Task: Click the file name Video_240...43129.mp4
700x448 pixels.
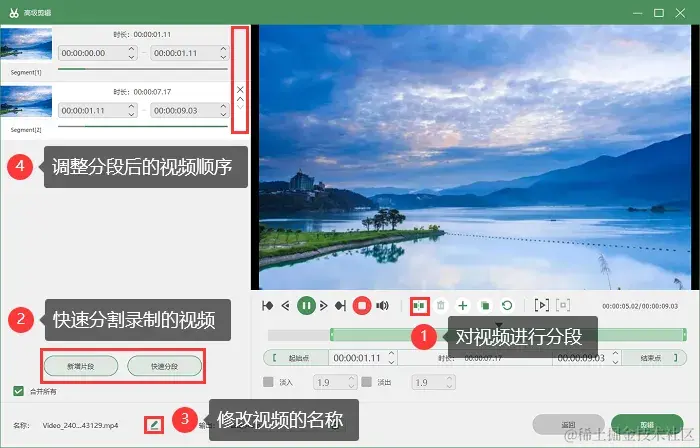Action: click(x=80, y=425)
